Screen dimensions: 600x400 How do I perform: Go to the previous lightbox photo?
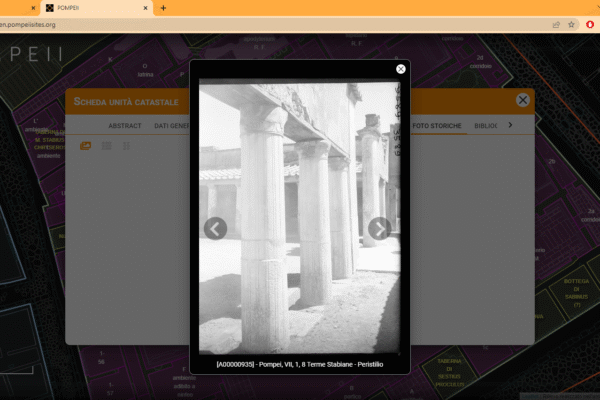coord(215,229)
